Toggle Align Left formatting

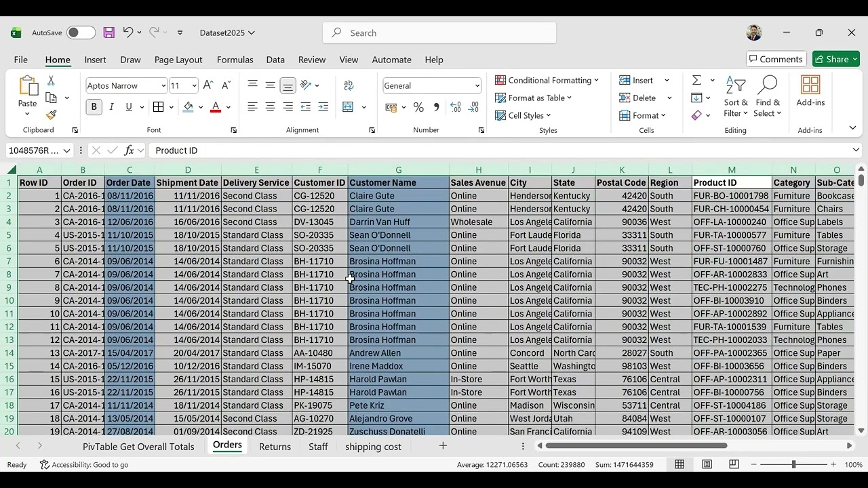[252, 107]
